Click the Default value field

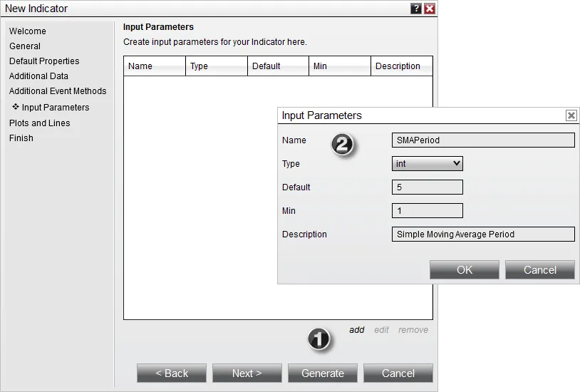(428, 187)
